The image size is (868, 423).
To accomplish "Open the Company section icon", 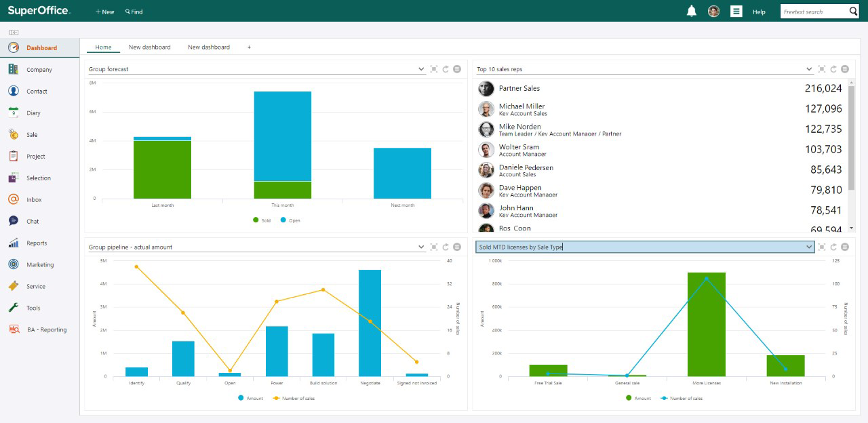I will [x=14, y=69].
